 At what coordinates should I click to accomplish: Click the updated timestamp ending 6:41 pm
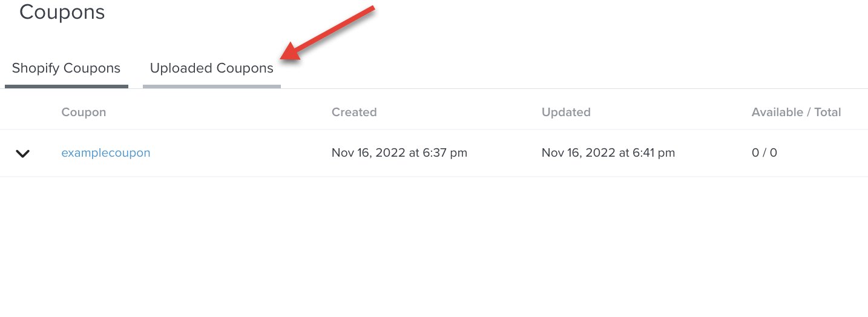click(x=608, y=153)
